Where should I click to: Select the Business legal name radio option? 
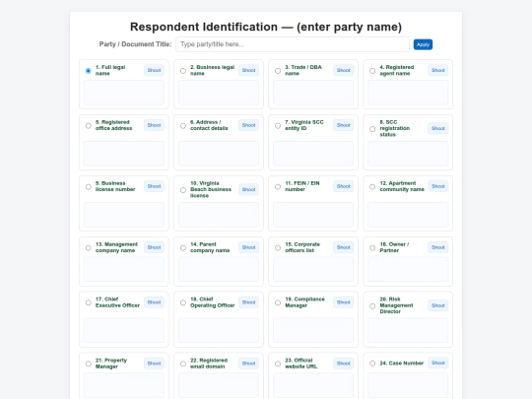(x=183, y=71)
